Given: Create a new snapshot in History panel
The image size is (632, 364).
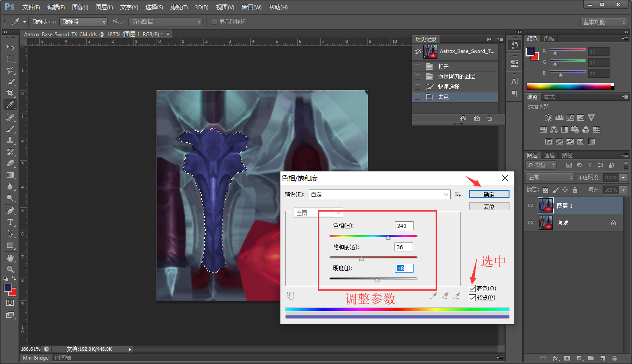Looking at the screenshot, I should pyautogui.click(x=477, y=118).
